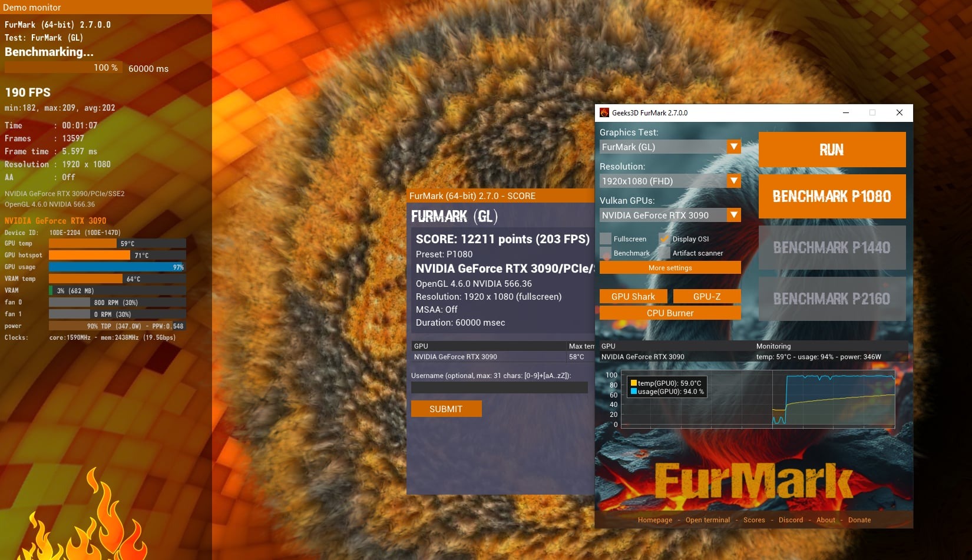Viewport: 972px width, 560px height.
Task: Click the Frames "13597" value
Action: (73, 138)
